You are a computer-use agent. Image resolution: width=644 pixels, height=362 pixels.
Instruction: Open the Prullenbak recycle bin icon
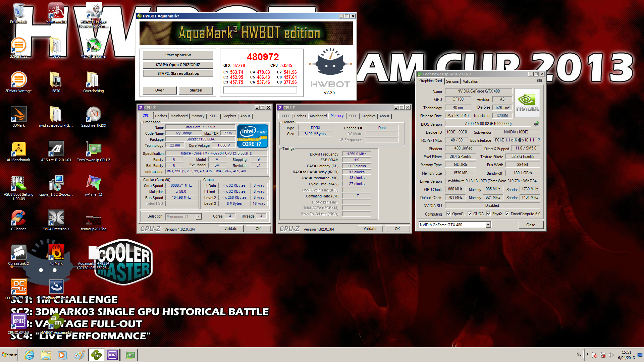pyautogui.click(x=18, y=13)
